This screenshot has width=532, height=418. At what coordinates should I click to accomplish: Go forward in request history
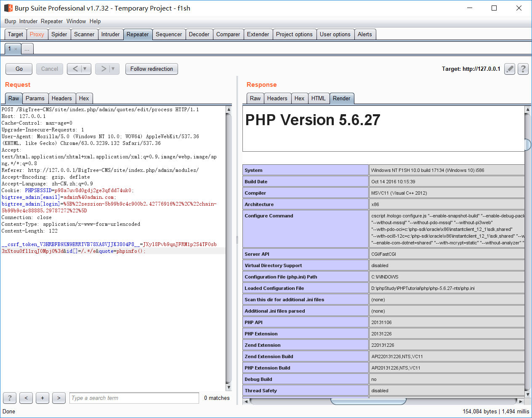click(x=104, y=69)
